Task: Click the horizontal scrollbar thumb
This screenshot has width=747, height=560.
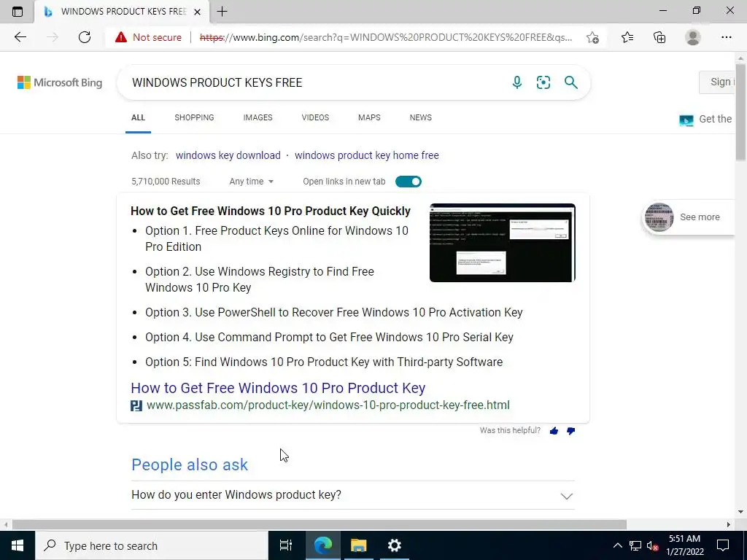Action: coord(320,525)
